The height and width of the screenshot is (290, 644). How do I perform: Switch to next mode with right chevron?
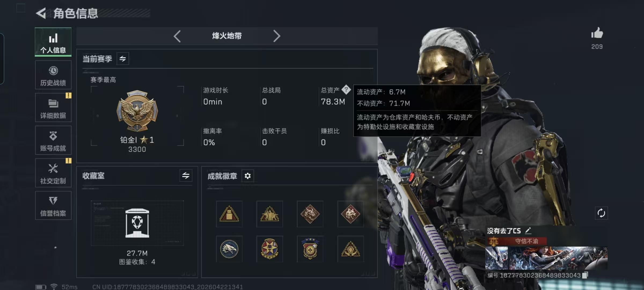pos(277,36)
